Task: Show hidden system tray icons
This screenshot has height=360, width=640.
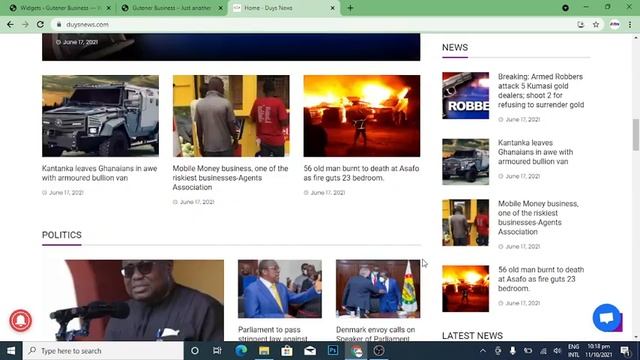Action: tap(483, 351)
